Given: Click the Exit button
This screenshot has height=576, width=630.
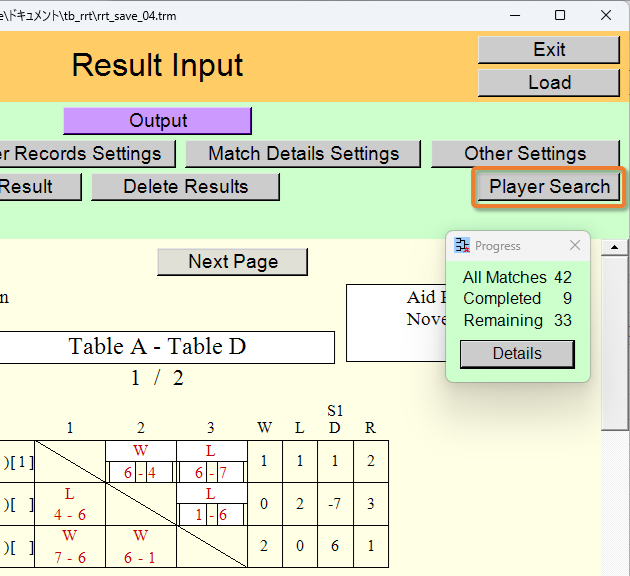Looking at the screenshot, I should pos(549,50).
